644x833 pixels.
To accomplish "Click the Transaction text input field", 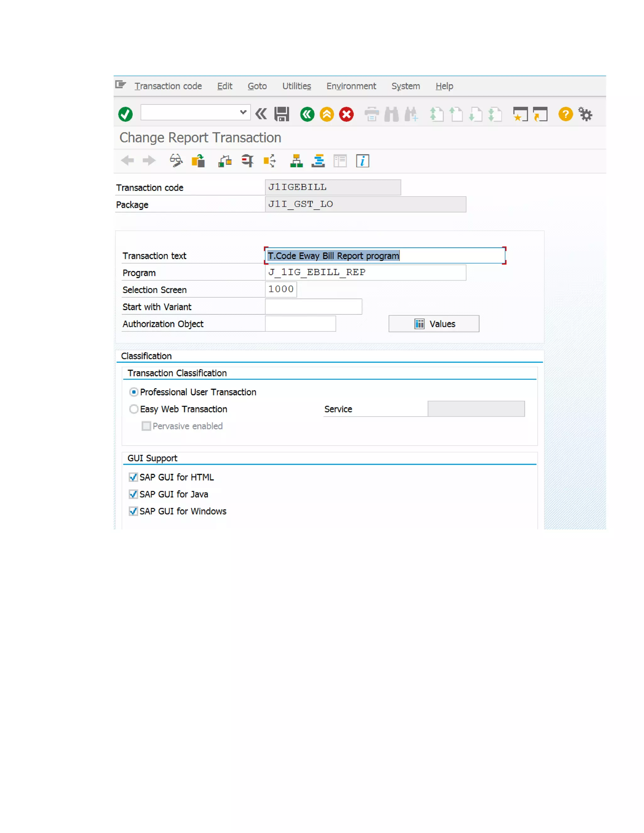I will pyautogui.click(x=385, y=256).
